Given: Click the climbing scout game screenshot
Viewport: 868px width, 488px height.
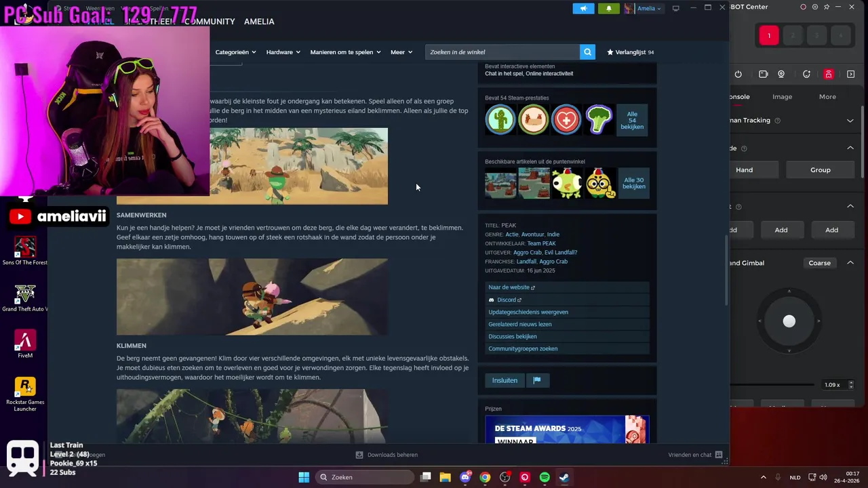Looking at the screenshot, I should coord(252,297).
